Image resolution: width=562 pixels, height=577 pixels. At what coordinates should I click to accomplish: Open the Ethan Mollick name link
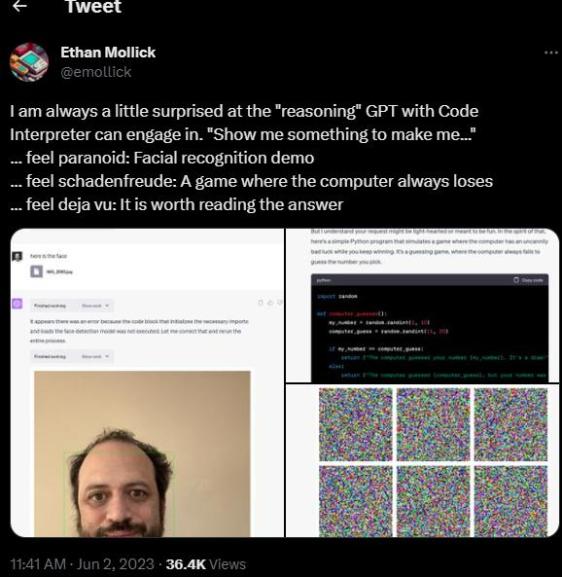click(108, 52)
